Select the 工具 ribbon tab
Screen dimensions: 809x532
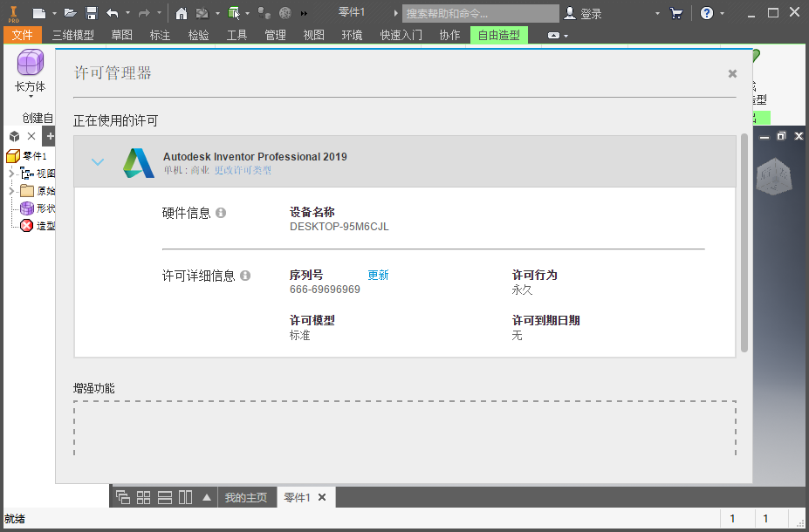coord(237,35)
